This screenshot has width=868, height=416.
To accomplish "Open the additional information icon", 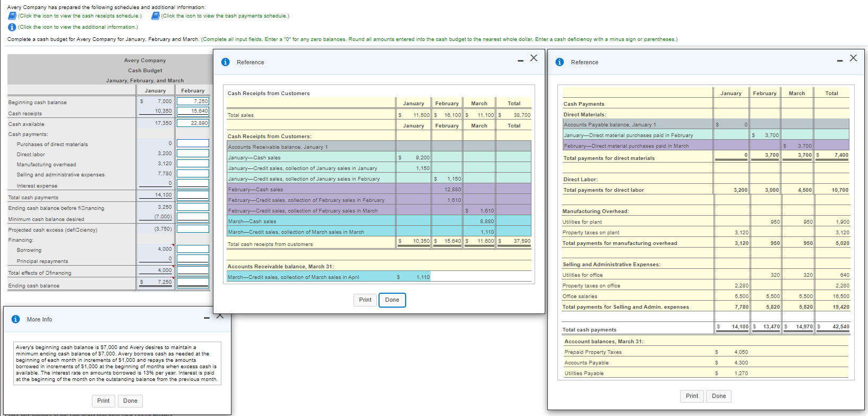I will tap(12, 27).
